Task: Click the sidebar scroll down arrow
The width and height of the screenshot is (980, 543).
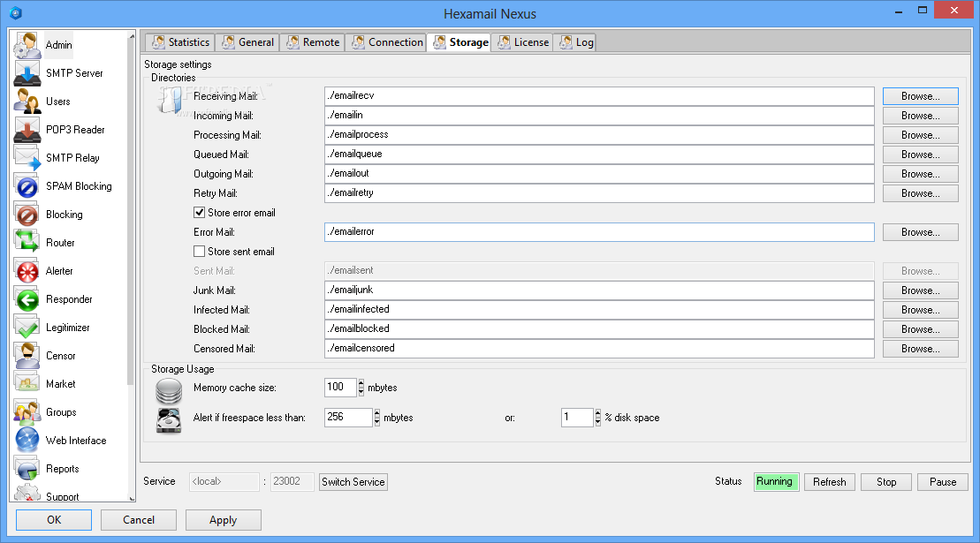Action: (132, 497)
